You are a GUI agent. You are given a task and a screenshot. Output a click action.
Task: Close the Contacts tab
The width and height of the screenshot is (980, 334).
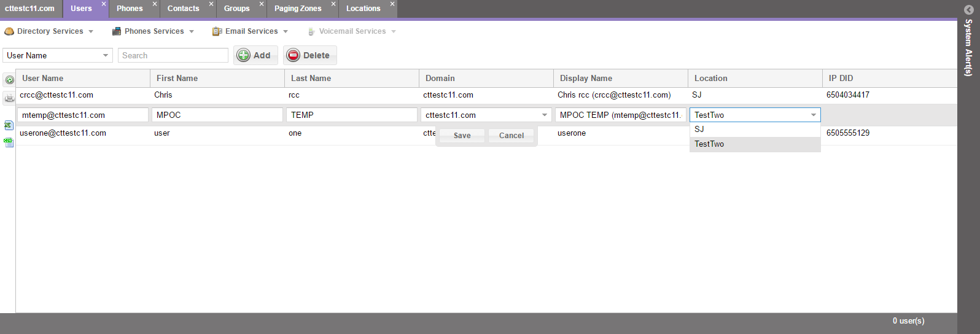(x=211, y=4)
